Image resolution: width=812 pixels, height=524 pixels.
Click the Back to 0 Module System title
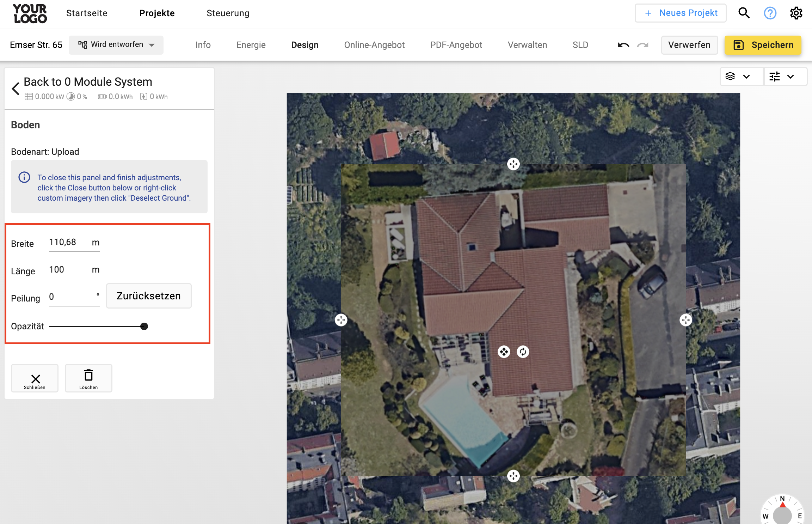pyautogui.click(x=88, y=82)
